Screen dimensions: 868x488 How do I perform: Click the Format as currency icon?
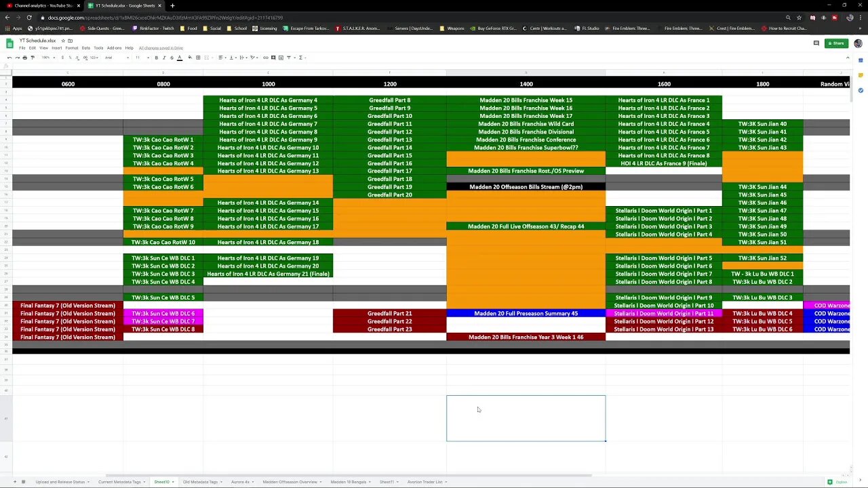click(62, 58)
